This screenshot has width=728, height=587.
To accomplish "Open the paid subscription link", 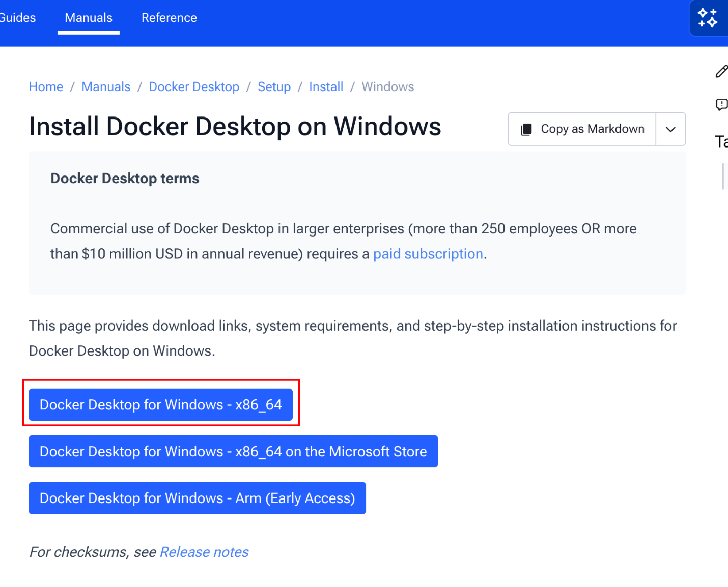I will 428,254.
